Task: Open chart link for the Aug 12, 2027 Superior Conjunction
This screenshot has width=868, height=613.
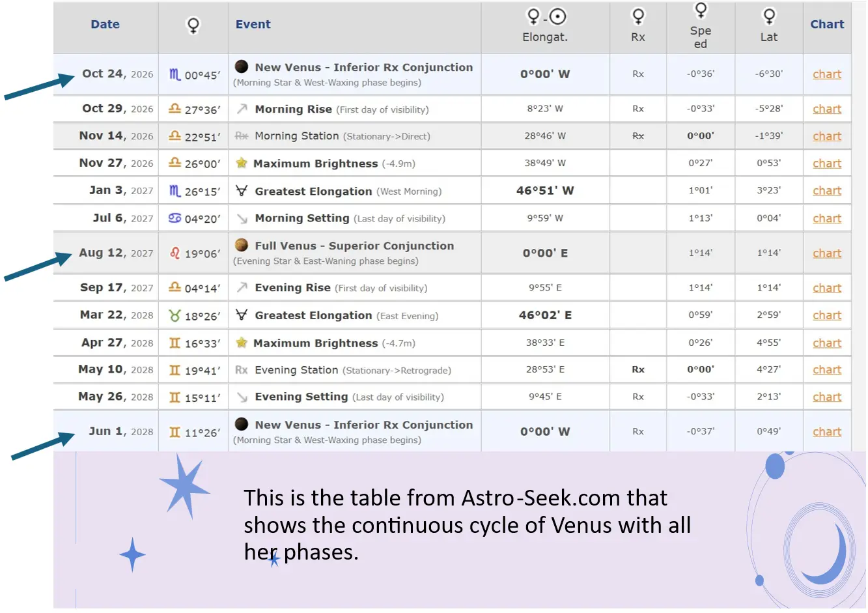Action: (x=827, y=253)
